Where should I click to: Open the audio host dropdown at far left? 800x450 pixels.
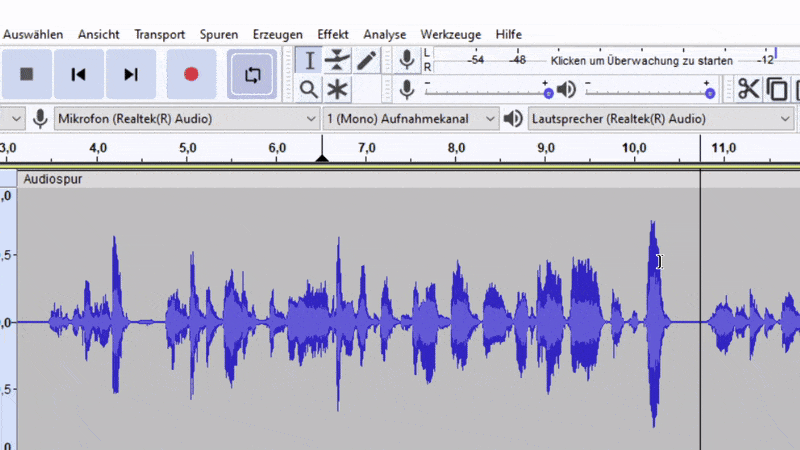point(12,119)
